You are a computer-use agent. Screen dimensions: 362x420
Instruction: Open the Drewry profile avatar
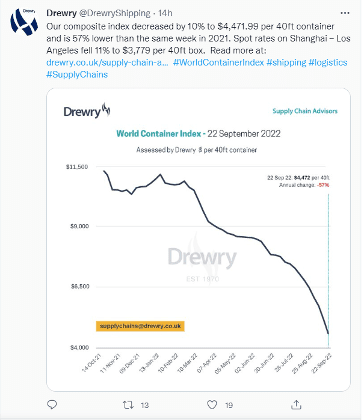click(23, 22)
